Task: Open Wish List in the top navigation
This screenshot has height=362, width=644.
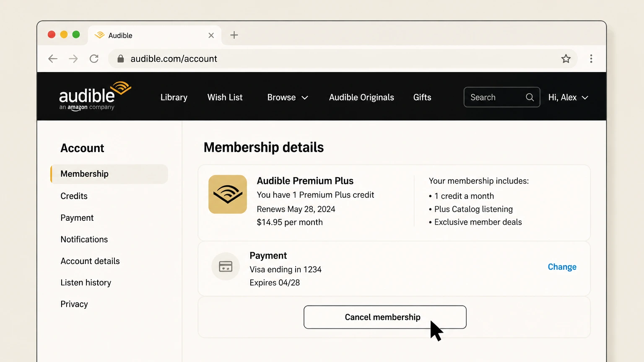Action: pos(225,97)
